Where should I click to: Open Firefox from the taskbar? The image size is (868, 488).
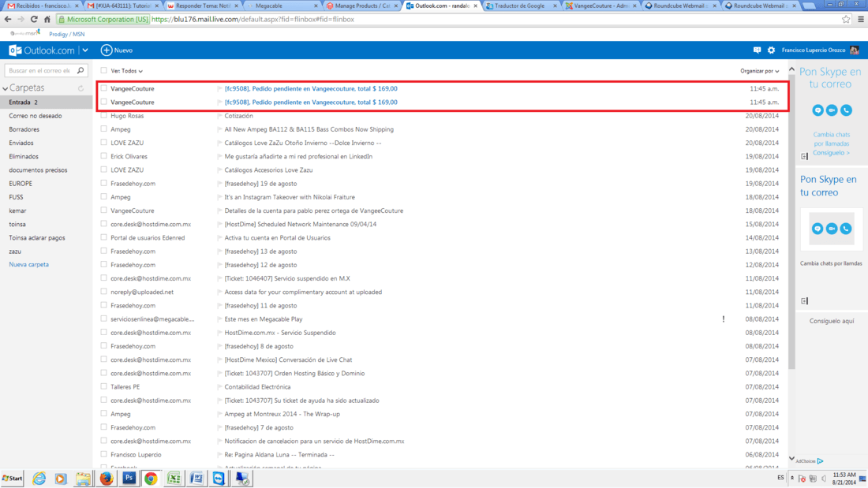pyautogui.click(x=107, y=479)
